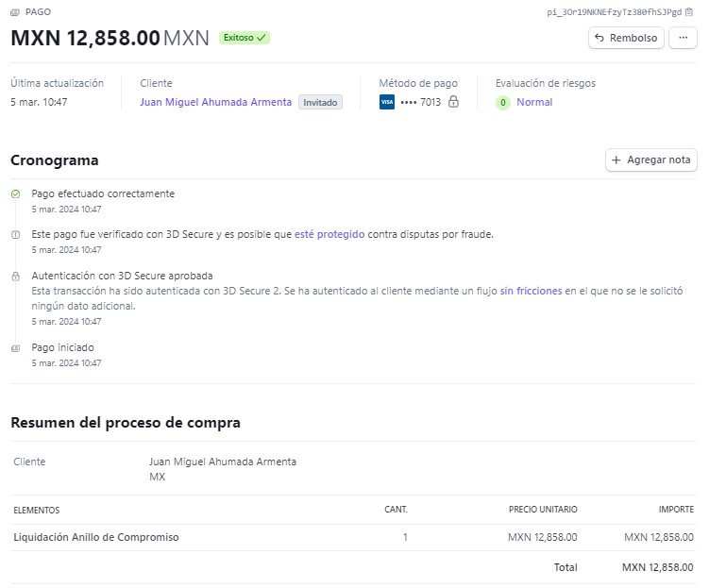Copy the payment intent ID clipboard icon
The width and height of the screenshot is (726, 588).
pyautogui.click(x=689, y=12)
